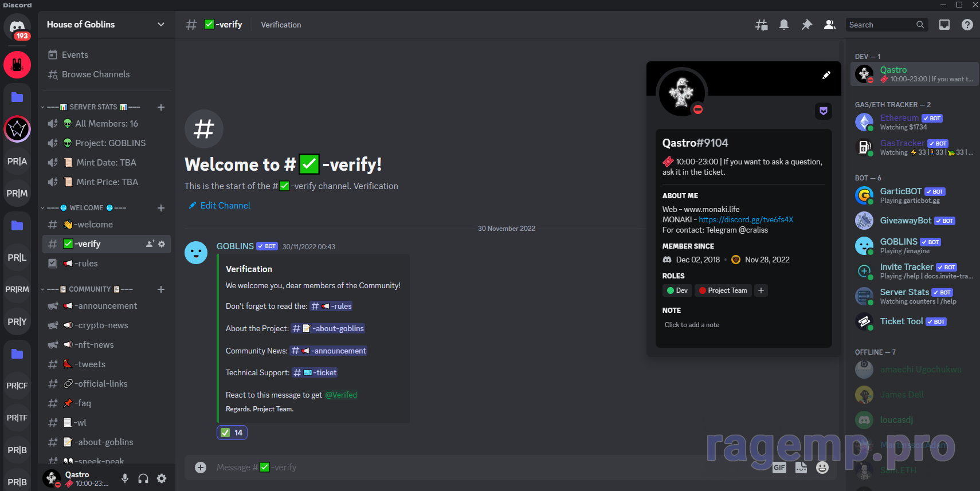
Task: Open the sticker picker
Action: pyautogui.click(x=801, y=468)
